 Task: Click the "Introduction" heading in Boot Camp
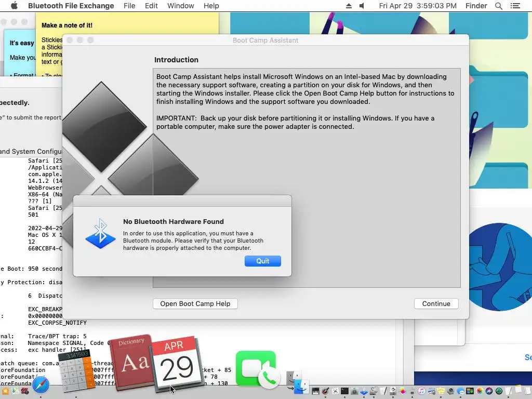pos(176,60)
